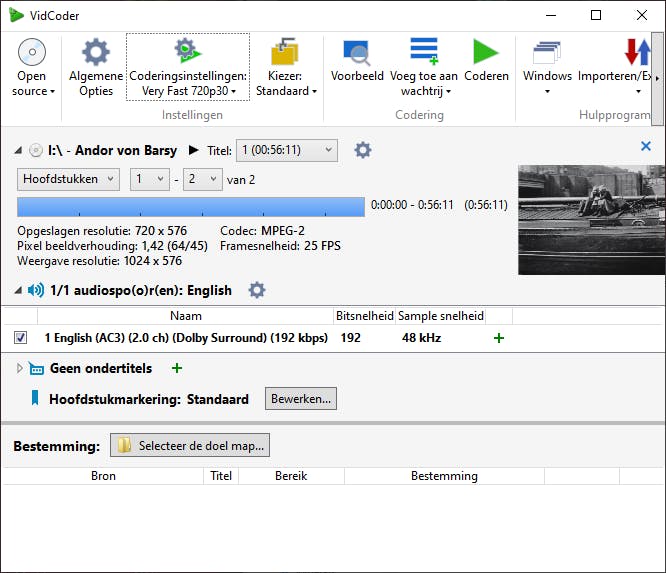The width and height of the screenshot is (666, 573).
Task: Open Importeren/Exporteren tools menu
Action: (615, 68)
